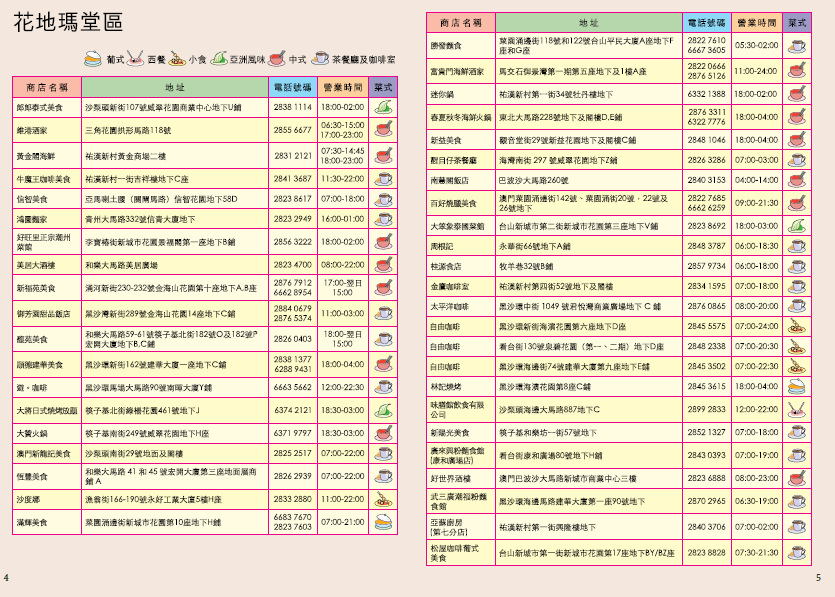Click the leaf icon in the 6374 2121 row
Viewport: 835px width, 597px height.
pyautogui.click(x=383, y=411)
